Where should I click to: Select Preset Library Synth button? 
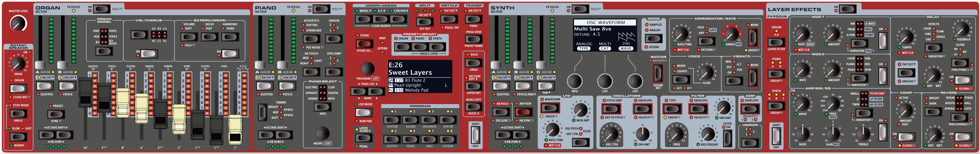pos(437,47)
